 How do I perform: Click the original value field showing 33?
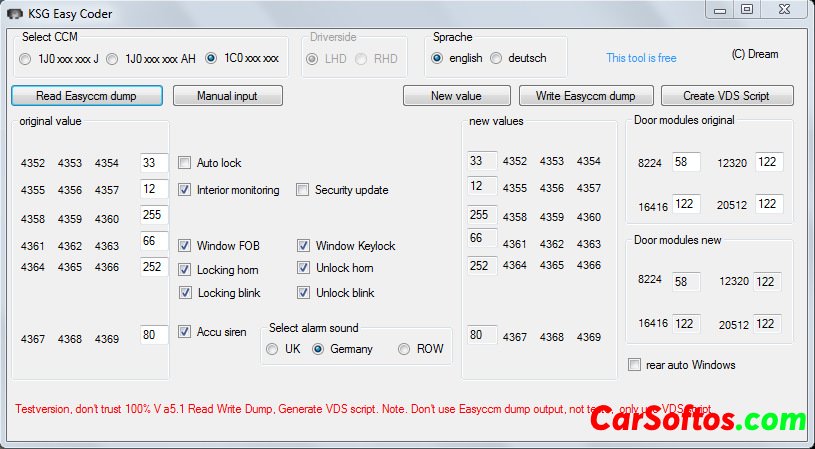click(x=153, y=163)
